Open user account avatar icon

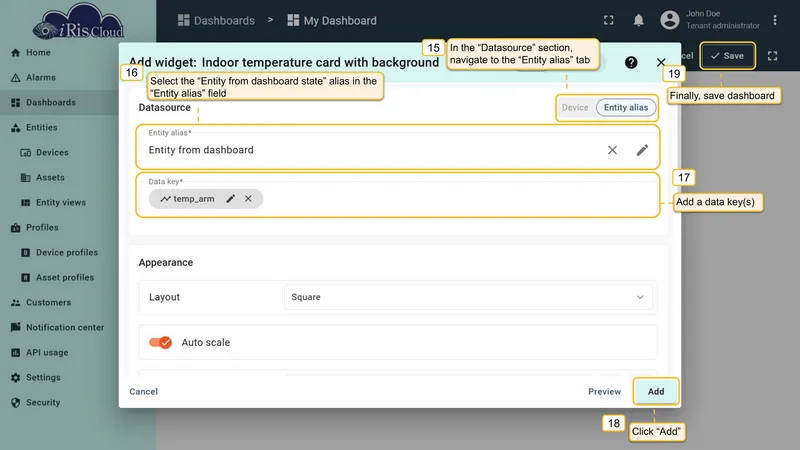pyautogui.click(x=669, y=20)
